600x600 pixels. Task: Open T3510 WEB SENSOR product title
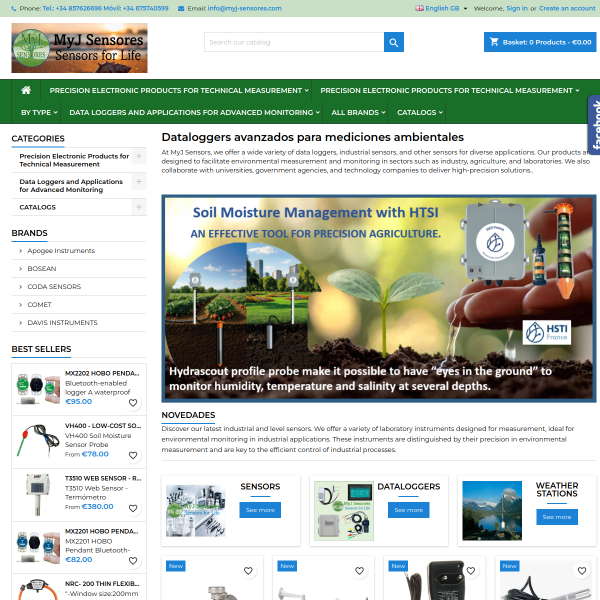pos(103,478)
